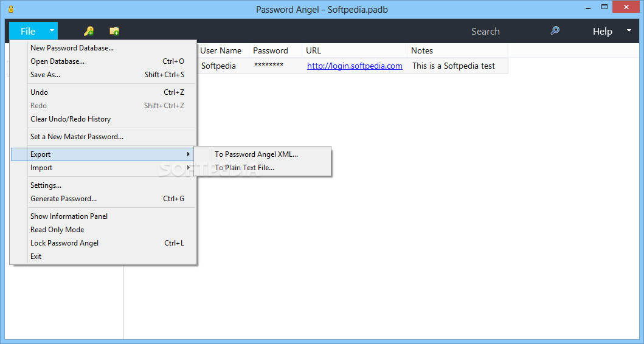
Task: Expand the Export submenu arrow
Action: click(188, 154)
